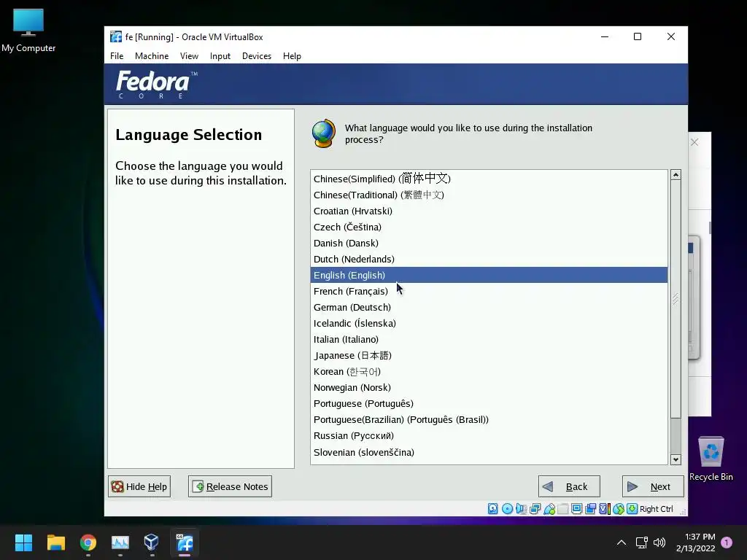Click the Recycle Bin desktop icon
This screenshot has width=747, height=560.
coord(711,459)
